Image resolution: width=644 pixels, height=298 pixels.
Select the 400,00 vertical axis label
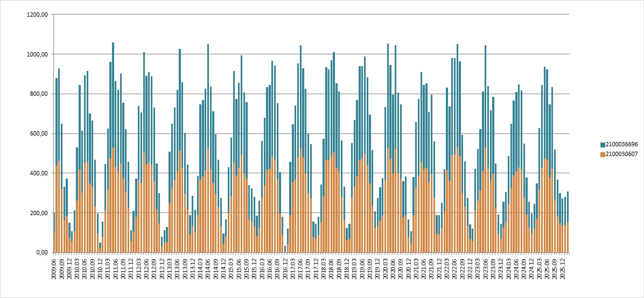coord(39,173)
